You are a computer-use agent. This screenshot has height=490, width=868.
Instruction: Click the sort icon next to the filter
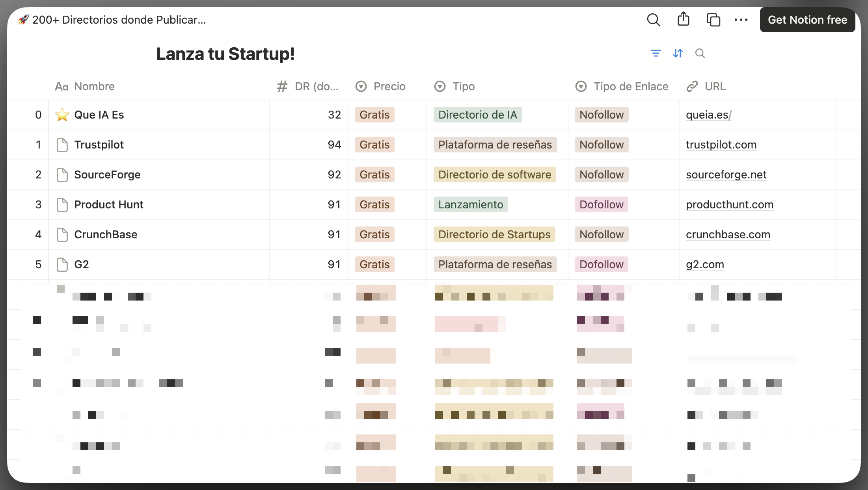(678, 53)
